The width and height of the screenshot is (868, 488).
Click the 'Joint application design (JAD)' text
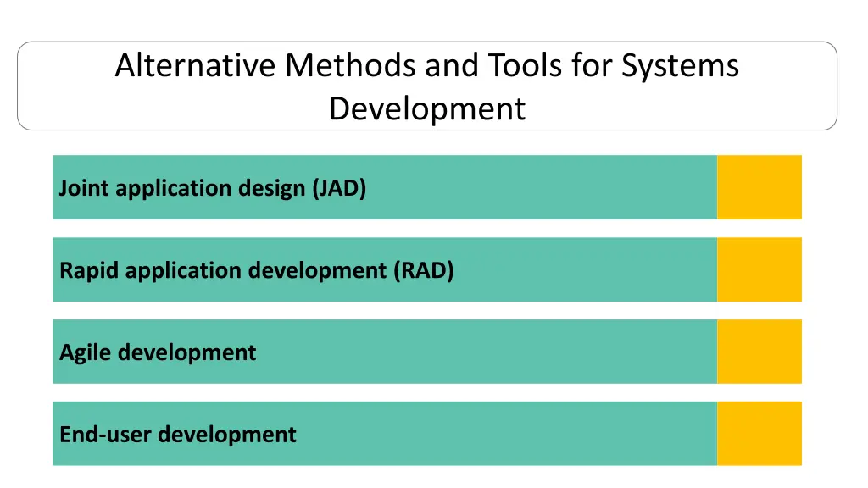point(213,188)
